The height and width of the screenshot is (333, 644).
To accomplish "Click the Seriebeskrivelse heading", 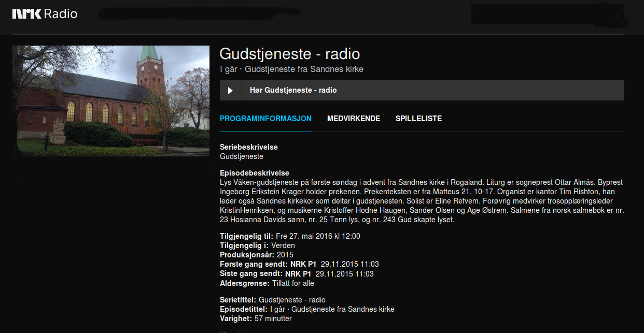I will click(x=248, y=147).
